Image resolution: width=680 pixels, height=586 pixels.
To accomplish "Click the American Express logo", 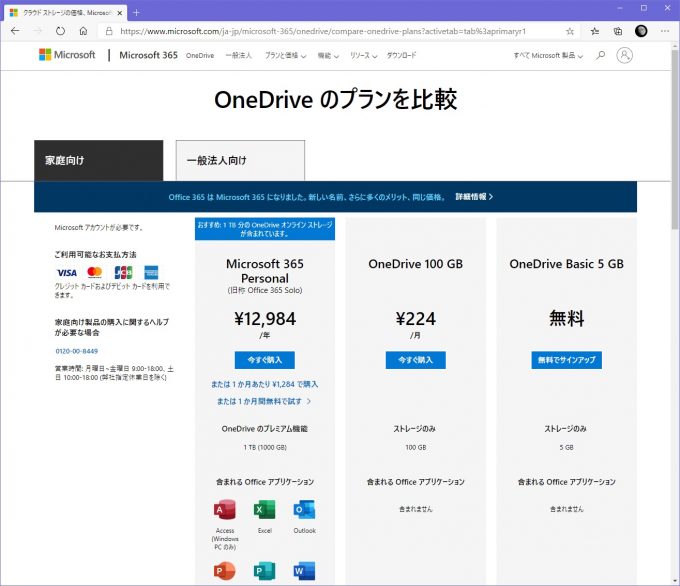I will pyautogui.click(x=151, y=272).
